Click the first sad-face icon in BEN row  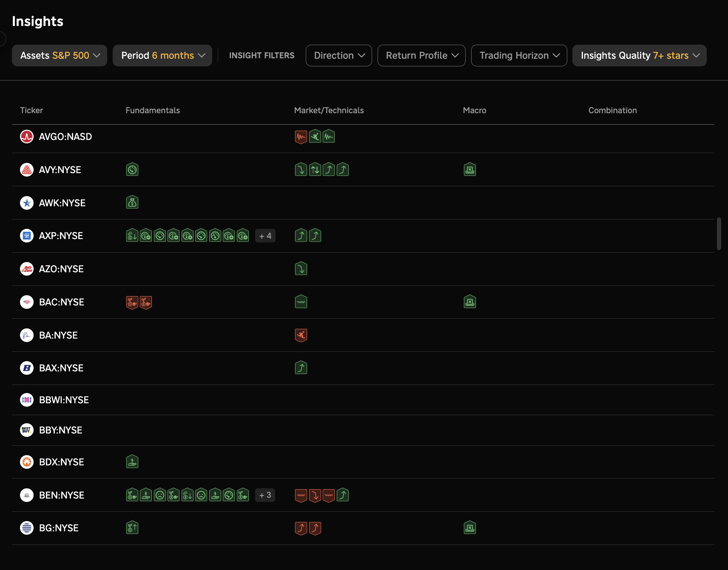click(160, 495)
